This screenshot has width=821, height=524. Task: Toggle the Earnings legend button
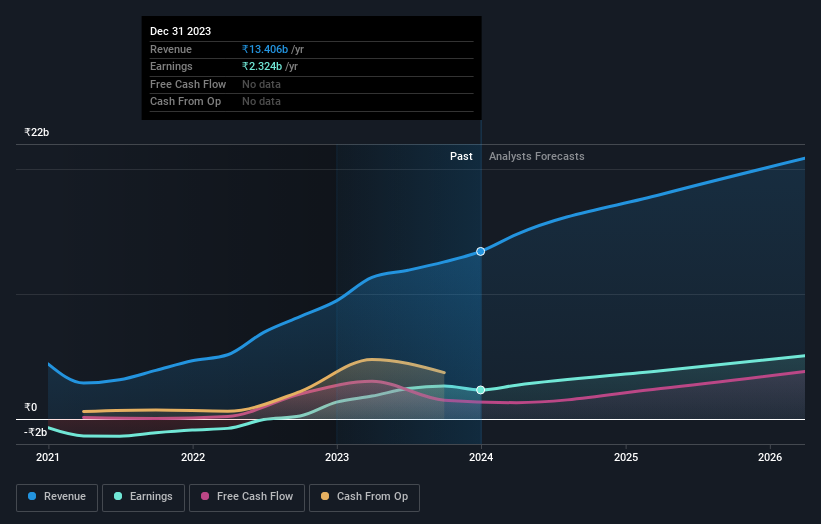[143, 497]
